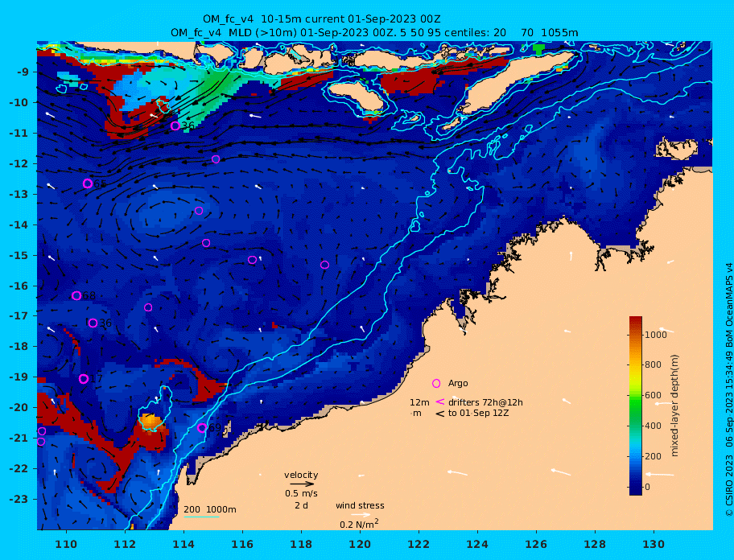Click the longitude axis label 130
This screenshot has width=734, height=560.
point(654,544)
